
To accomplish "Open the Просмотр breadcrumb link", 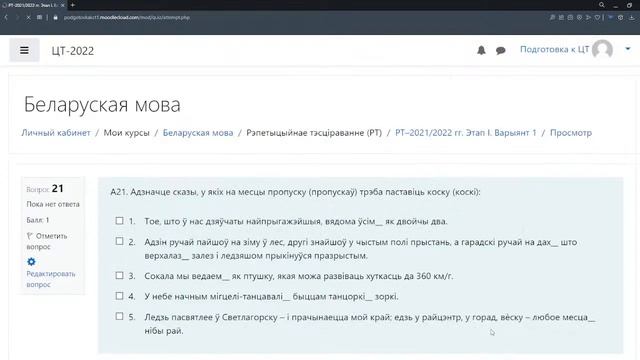I will click(x=571, y=133).
